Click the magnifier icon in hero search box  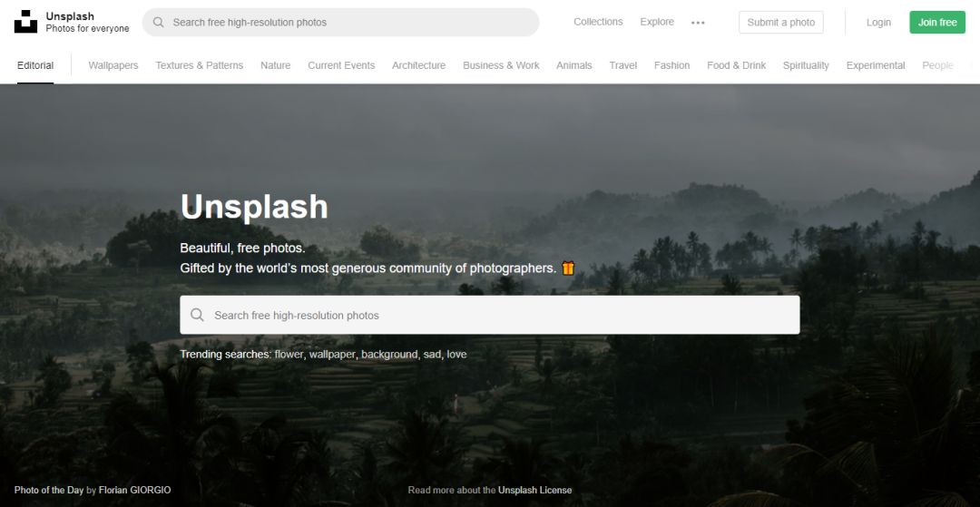coord(197,315)
